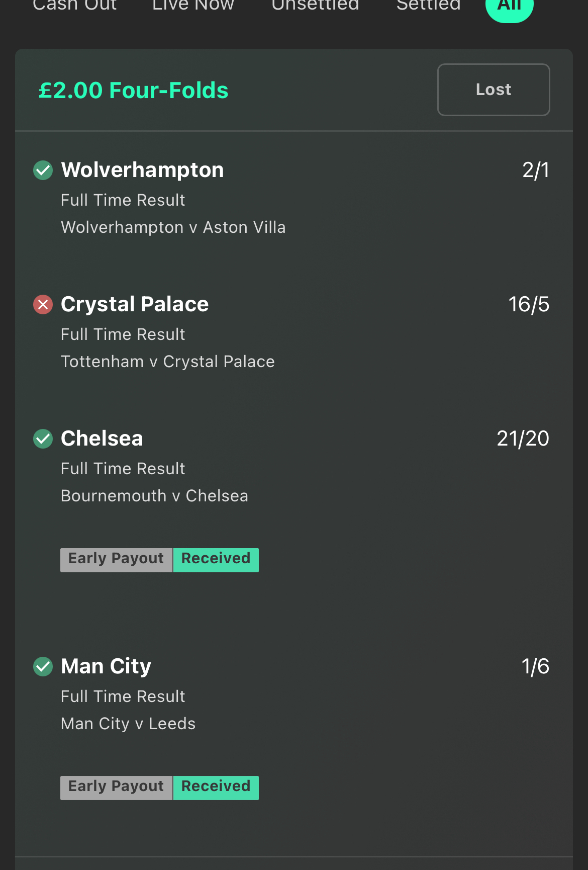Switch to the Live Now tab
Screen dimensions: 588x870
coord(193,5)
